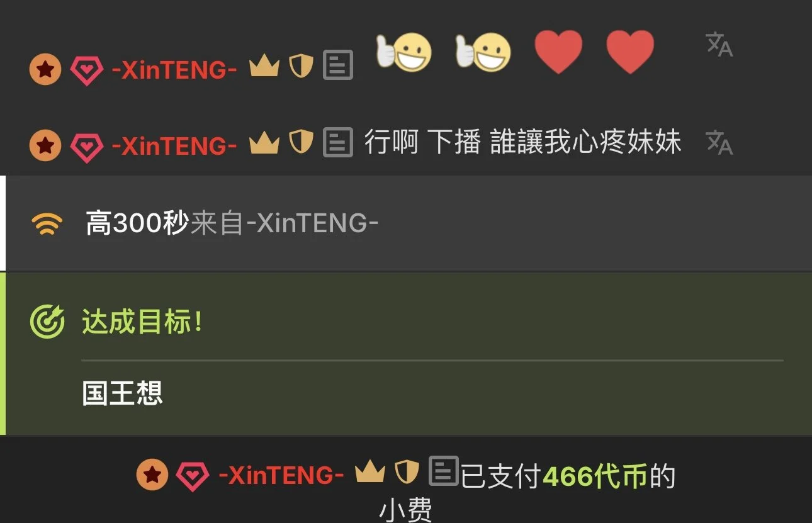This screenshot has height=523, width=812.
Task: Click the pink diamond heart badge in the first message
Action: [86, 70]
